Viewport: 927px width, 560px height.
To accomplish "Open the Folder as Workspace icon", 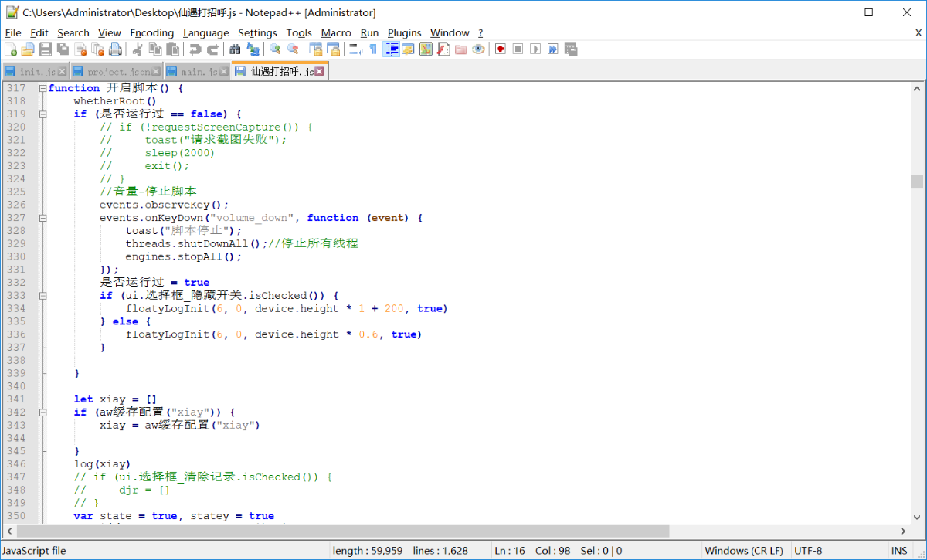I will coord(461,49).
